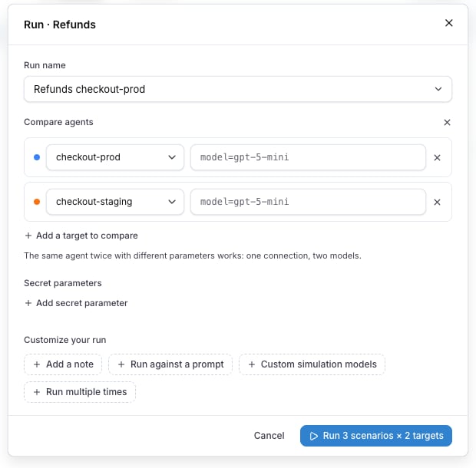Open the checkout-staging agent dropdown
The height and width of the screenshot is (468, 476).
coord(115,202)
